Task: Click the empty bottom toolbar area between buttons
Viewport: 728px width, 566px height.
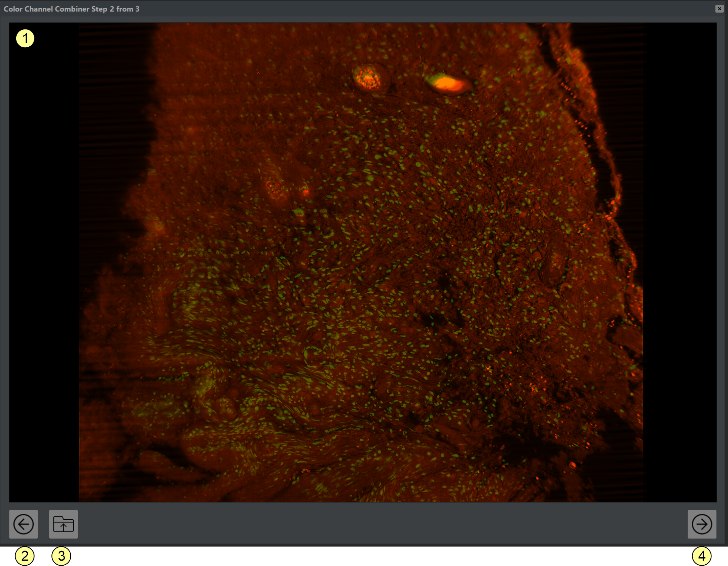Action: pos(372,524)
